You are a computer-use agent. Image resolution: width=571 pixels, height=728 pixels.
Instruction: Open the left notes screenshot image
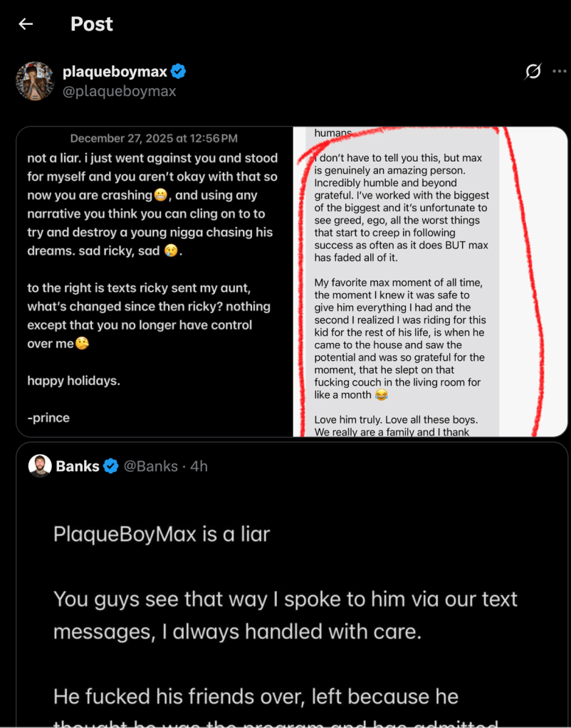154,281
